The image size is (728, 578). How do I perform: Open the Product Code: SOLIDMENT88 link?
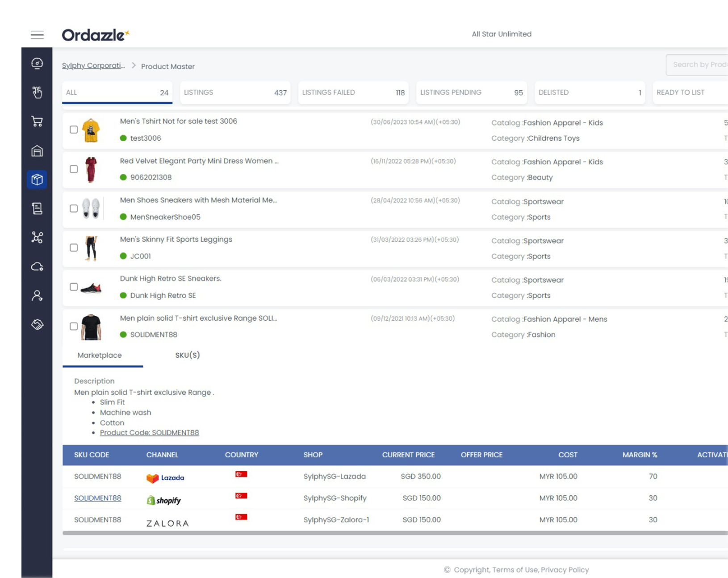pos(149,432)
